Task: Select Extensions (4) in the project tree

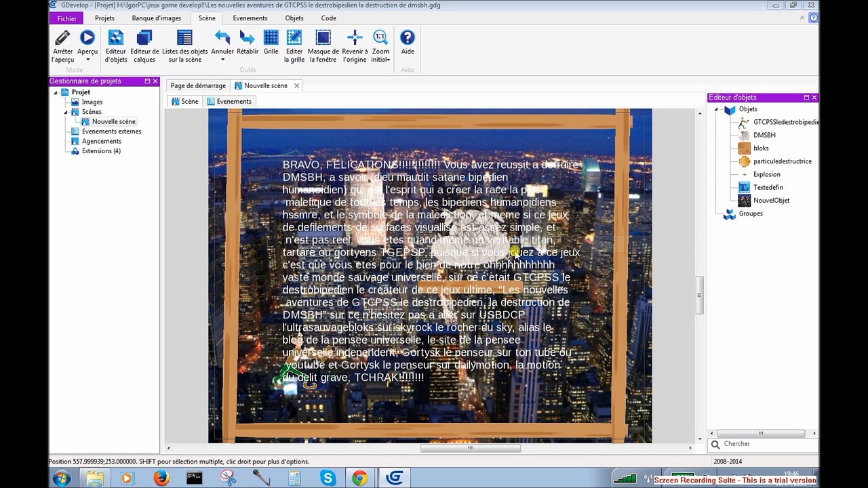Action: click(x=101, y=151)
